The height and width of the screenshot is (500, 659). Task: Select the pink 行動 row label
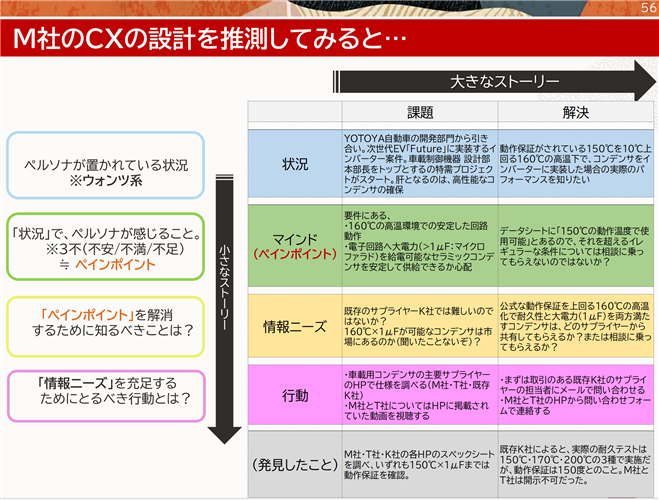tap(295, 395)
